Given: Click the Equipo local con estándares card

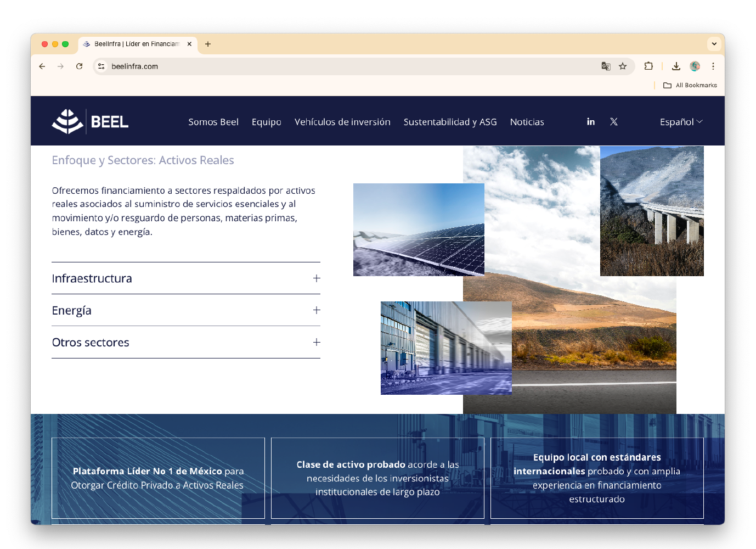Looking at the screenshot, I should (x=597, y=478).
